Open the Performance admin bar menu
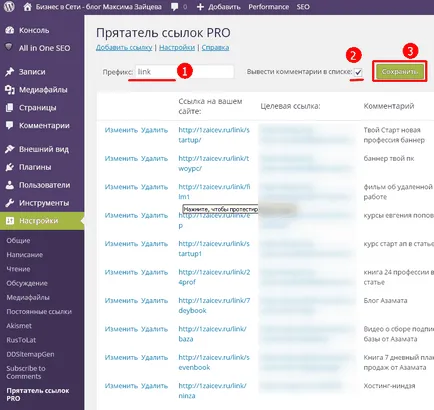The image size is (434, 410). coord(268,7)
